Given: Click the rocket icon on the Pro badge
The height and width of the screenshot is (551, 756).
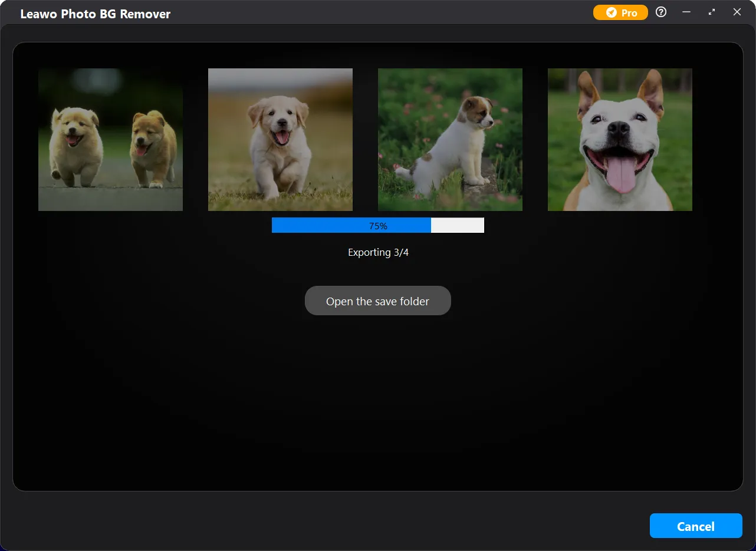Looking at the screenshot, I should tap(612, 13).
